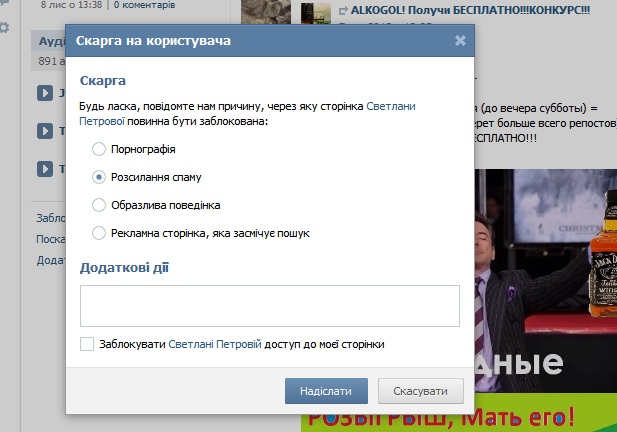617x432 pixels.
Task: Click the Надіслати button
Action: (x=326, y=391)
